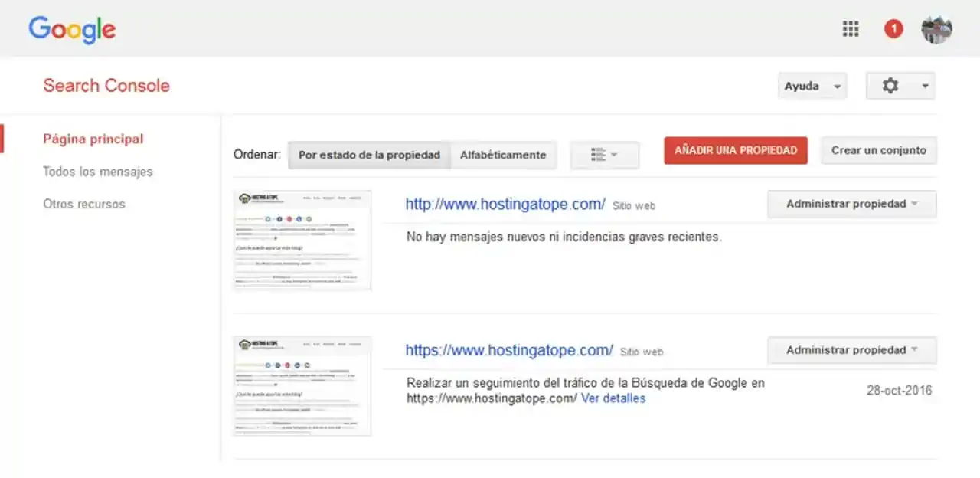Expand Administrar propiedad for https://www.hostingatope.com/

tap(851, 350)
